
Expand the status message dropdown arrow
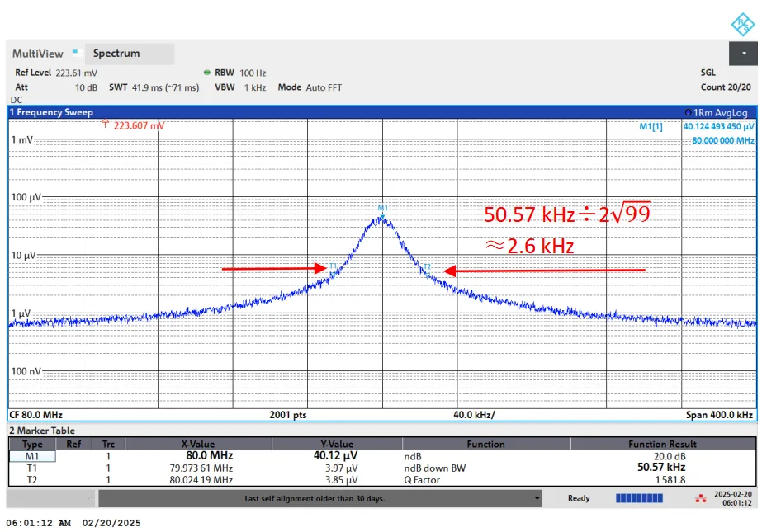click(x=537, y=498)
